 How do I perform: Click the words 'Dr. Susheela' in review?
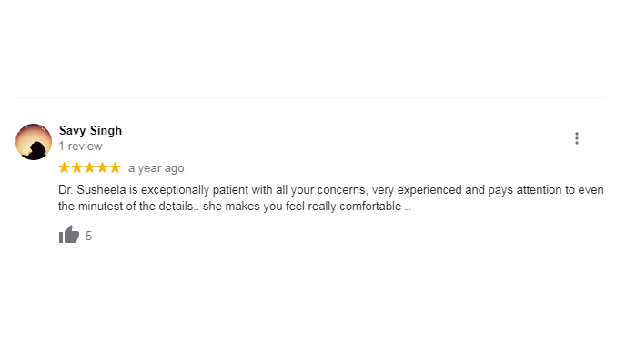tap(92, 189)
